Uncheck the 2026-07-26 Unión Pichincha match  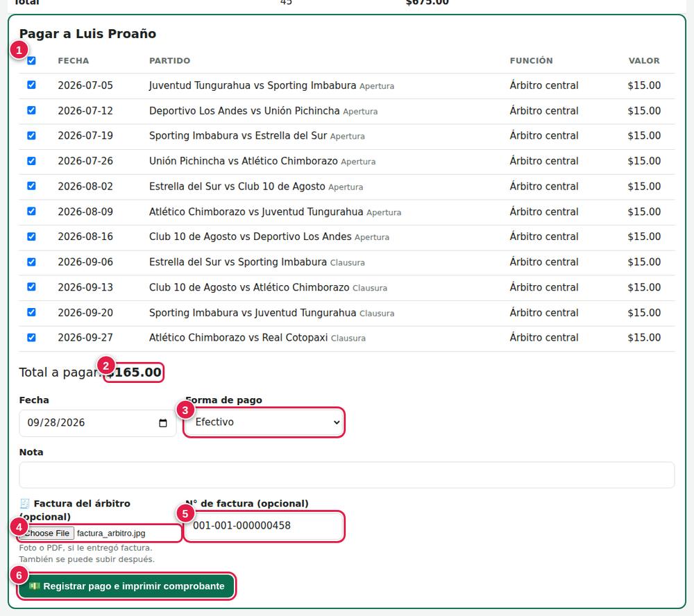pyautogui.click(x=31, y=161)
